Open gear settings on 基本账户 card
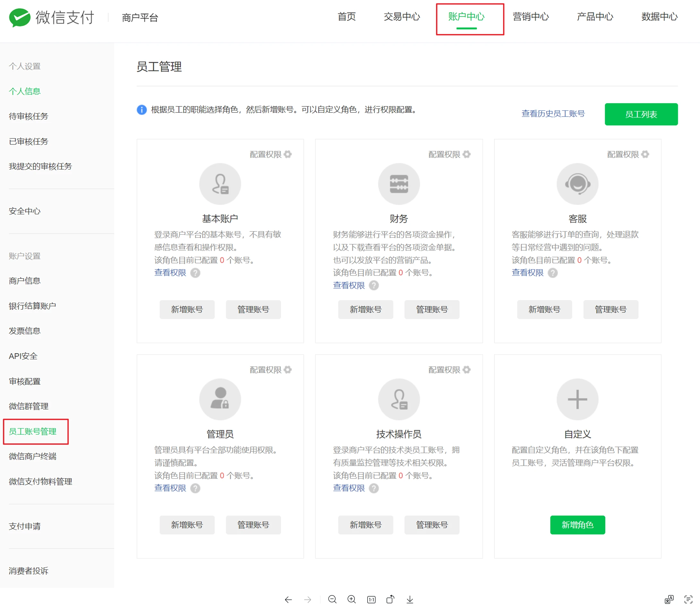700x611 pixels. point(288,155)
